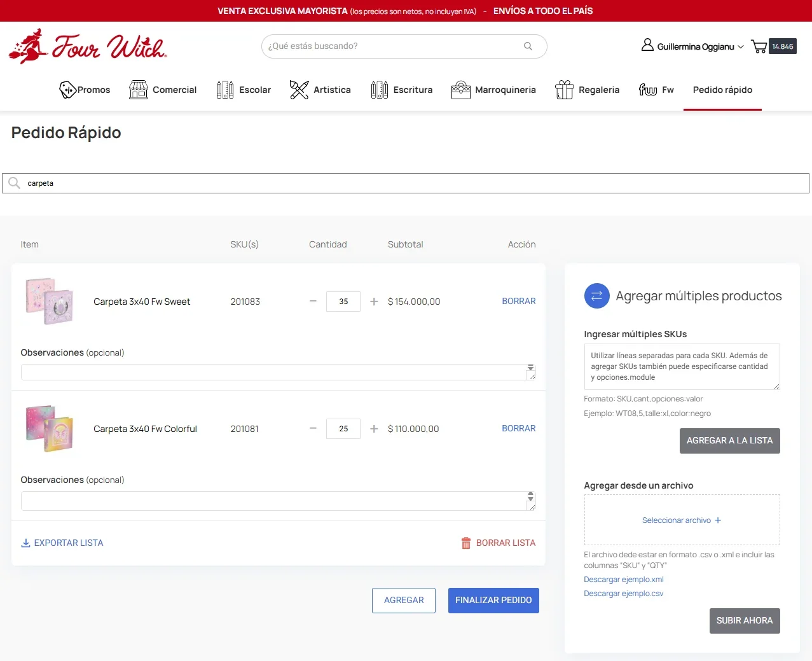Click the Promos tag icon

pyautogui.click(x=67, y=90)
